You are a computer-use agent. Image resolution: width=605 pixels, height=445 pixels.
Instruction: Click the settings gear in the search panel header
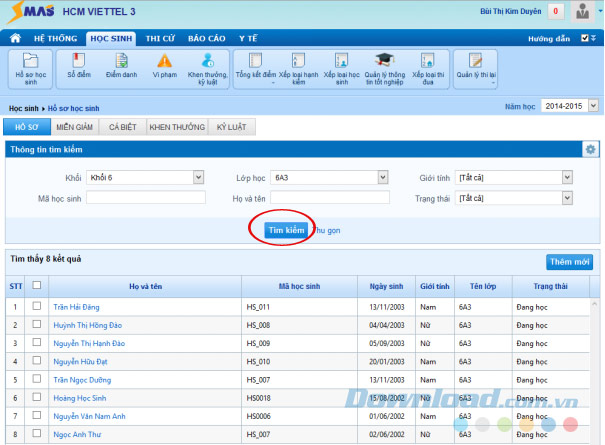(590, 149)
